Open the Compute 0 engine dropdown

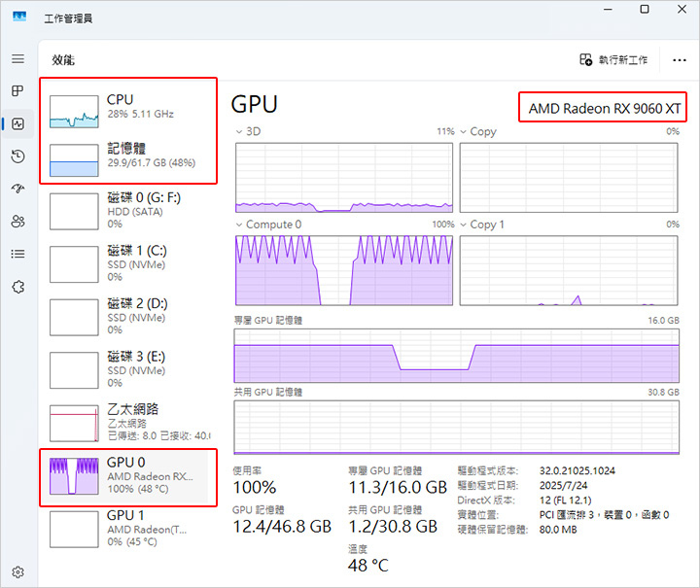(268, 225)
